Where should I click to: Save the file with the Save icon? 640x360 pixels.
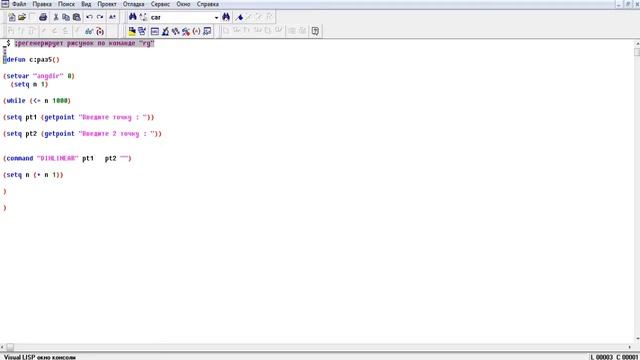32,17
